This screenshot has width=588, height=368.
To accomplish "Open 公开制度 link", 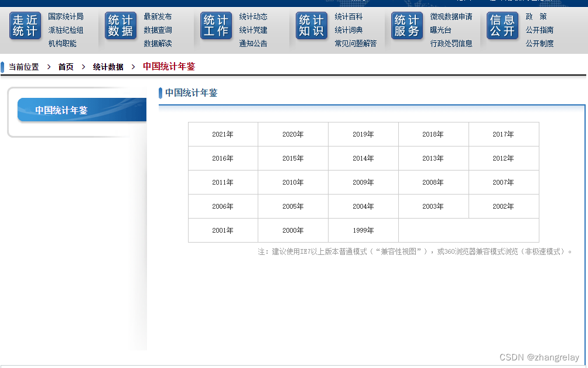I will click(x=539, y=43).
